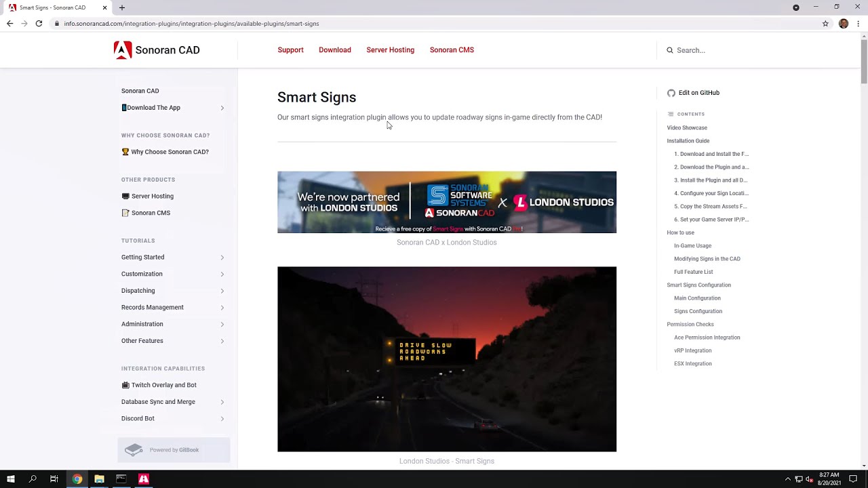Viewport: 868px width, 488px height.
Task: Open the terminal taskbar icon
Action: pos(121,479)
